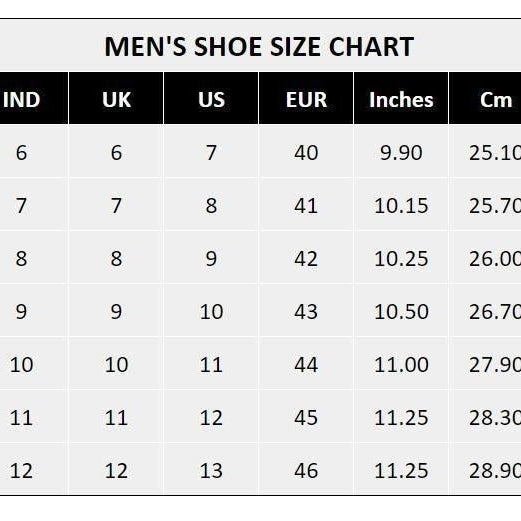This screenshot has width=521, height=521.
Task: Click the 26.00 cm cell
Action: (485, 258)
